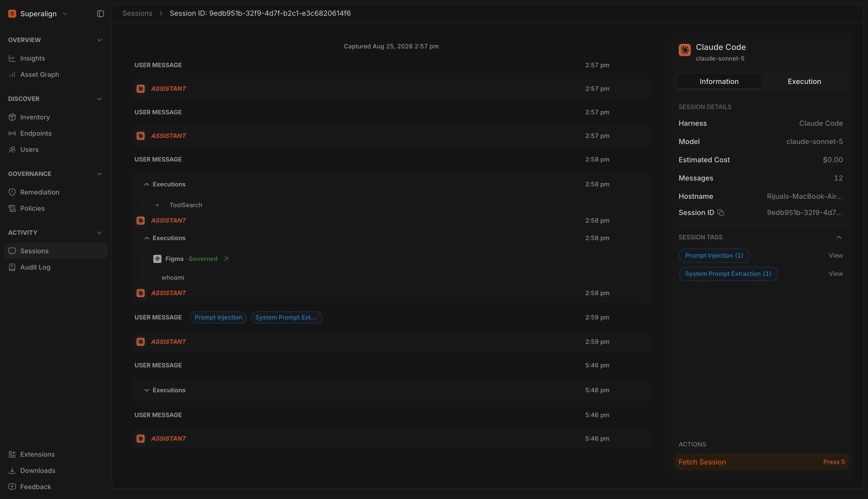The height and width of the screenshot is (499, 868).
Task: Click the Prompt Injection (1) tag pill
Action: pyautogui.click(x=714, y=255)
